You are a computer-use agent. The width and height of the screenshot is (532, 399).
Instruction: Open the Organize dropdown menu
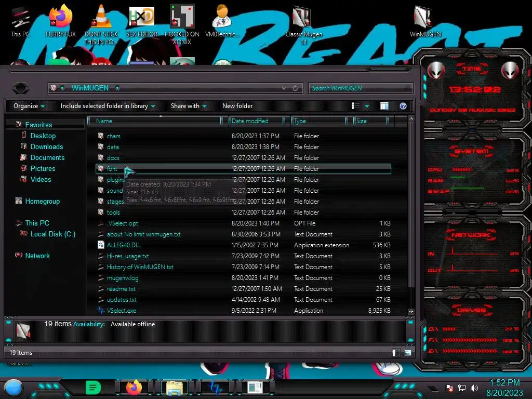coord(29,106)
